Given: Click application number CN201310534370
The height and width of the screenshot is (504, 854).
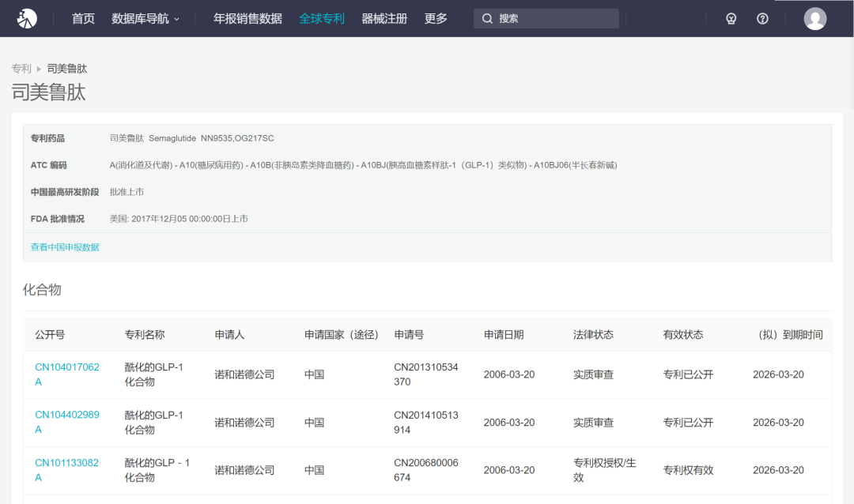Looking at the screenshot, I should 426,374.
